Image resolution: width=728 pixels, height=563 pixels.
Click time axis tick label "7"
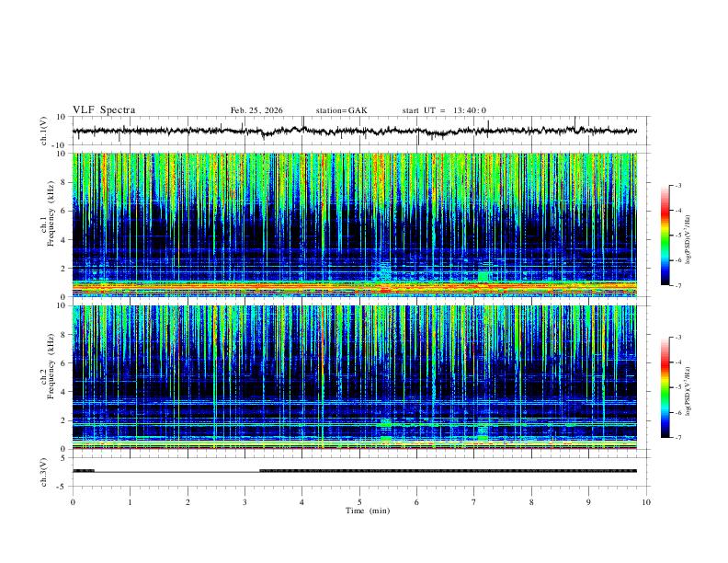coord(474,502)
